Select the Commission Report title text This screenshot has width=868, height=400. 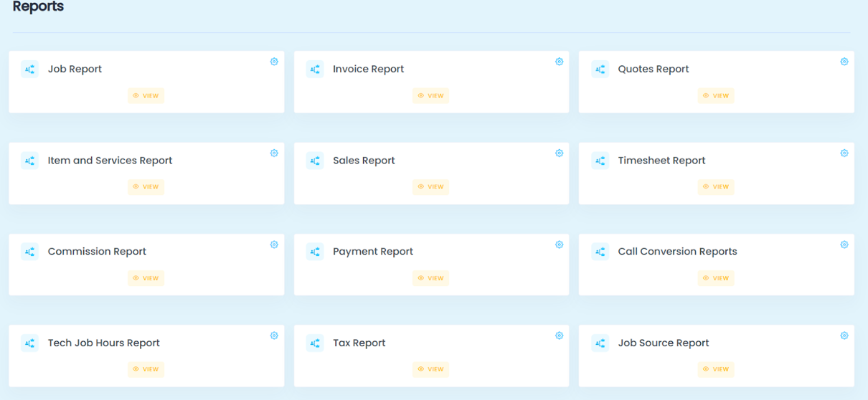pyautogui.click(x=97, y=252)
